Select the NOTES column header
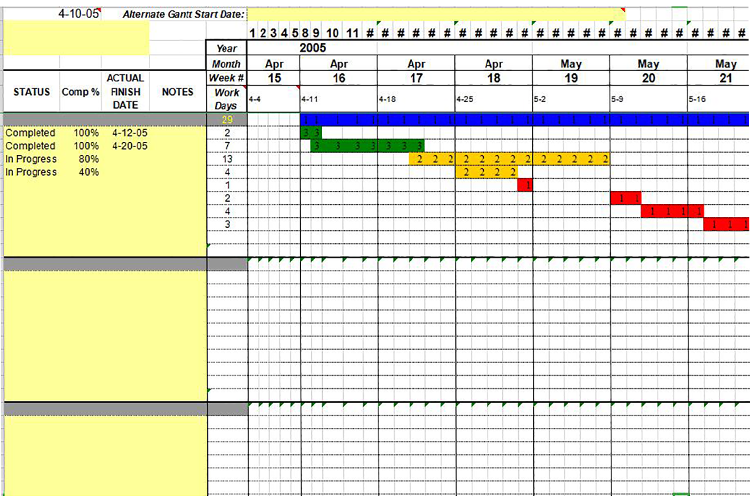This screenshot has height=501, width=750. tap(177, 92)
